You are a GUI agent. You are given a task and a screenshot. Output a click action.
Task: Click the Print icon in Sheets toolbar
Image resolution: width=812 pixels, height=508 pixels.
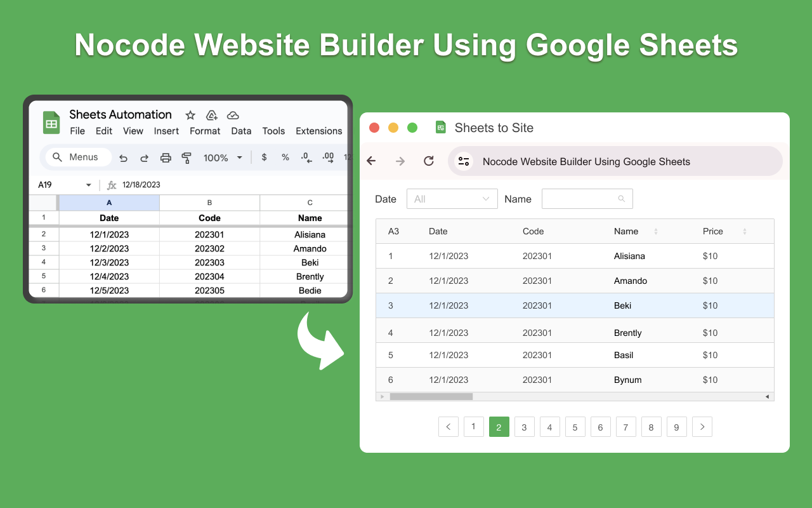pos(166,157)
